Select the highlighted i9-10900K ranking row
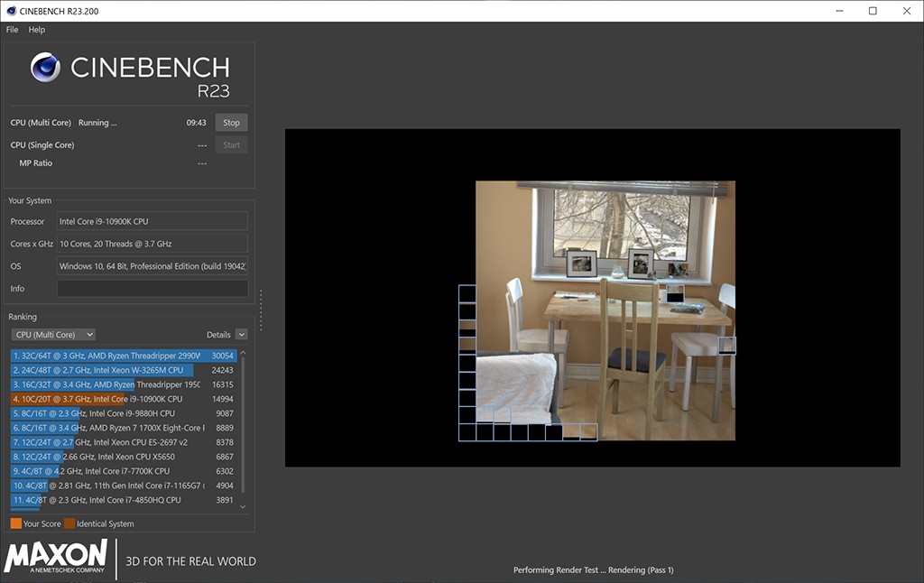This screenshot has height=583, width=924. click(124, 399)
